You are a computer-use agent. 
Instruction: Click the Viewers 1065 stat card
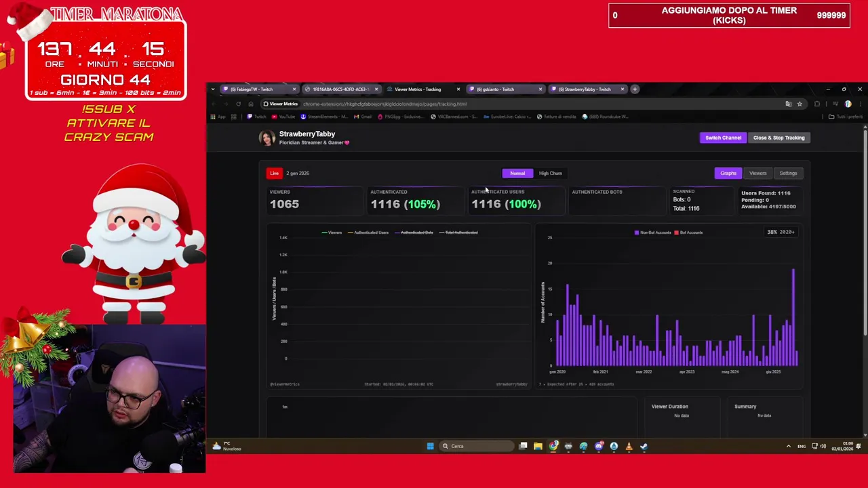314,200
